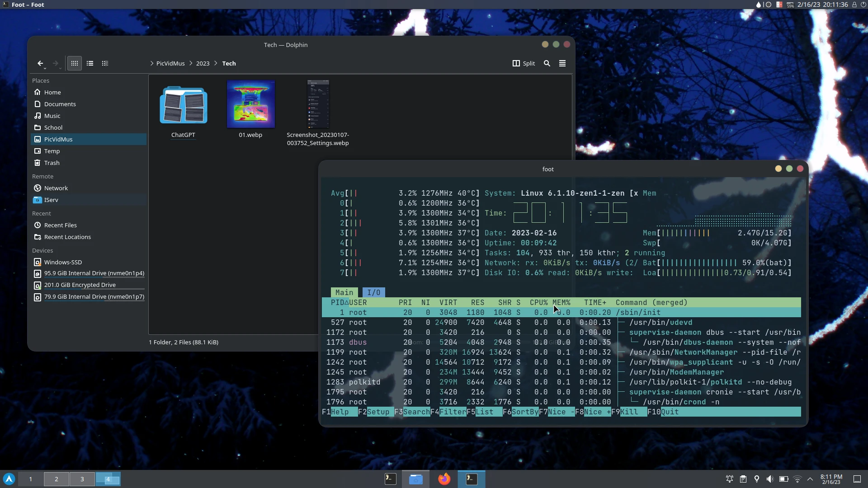Open School folder in Places sidebar
This screenshot has width=868, height=488.
[x=89, y=127]
